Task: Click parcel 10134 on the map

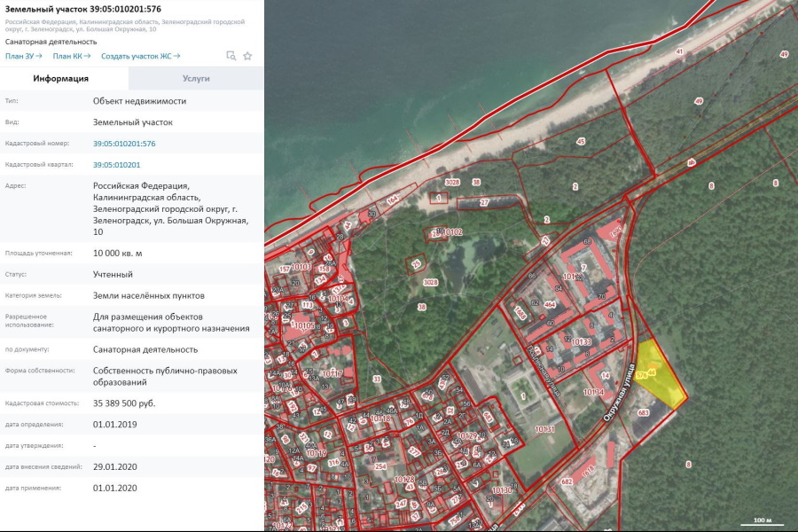Action: [593, 392]
